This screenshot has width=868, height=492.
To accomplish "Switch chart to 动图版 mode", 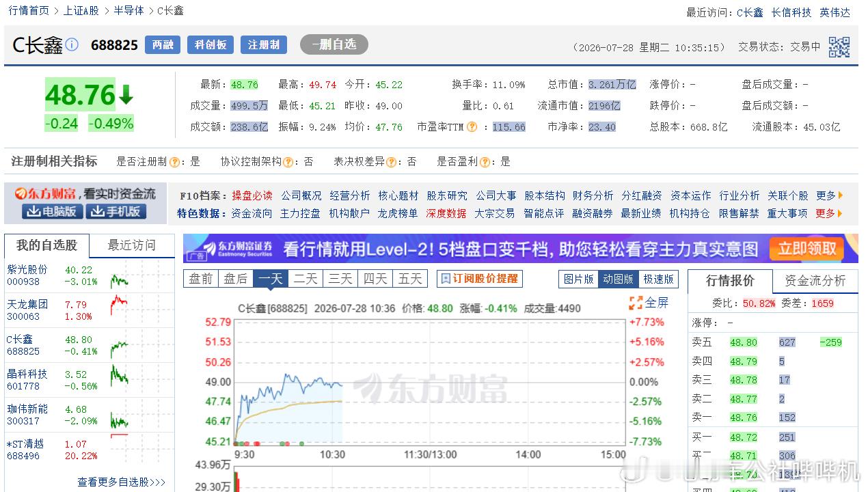I will (618, 279).
